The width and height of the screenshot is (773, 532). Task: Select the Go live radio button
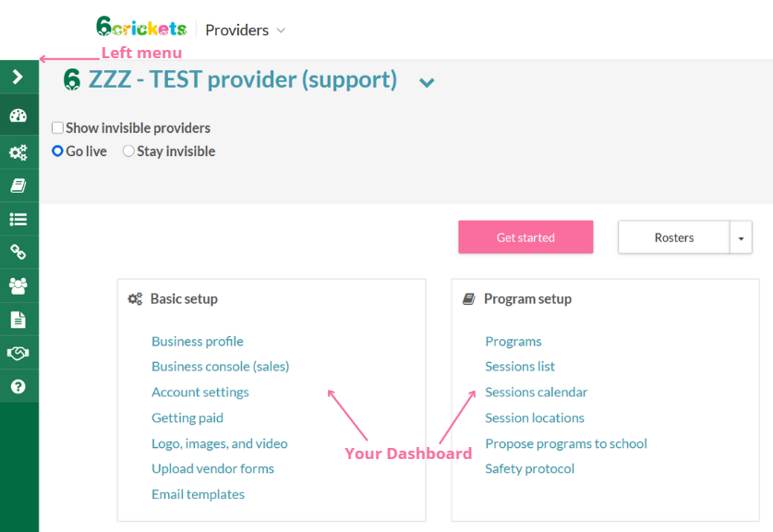(57, 151)
